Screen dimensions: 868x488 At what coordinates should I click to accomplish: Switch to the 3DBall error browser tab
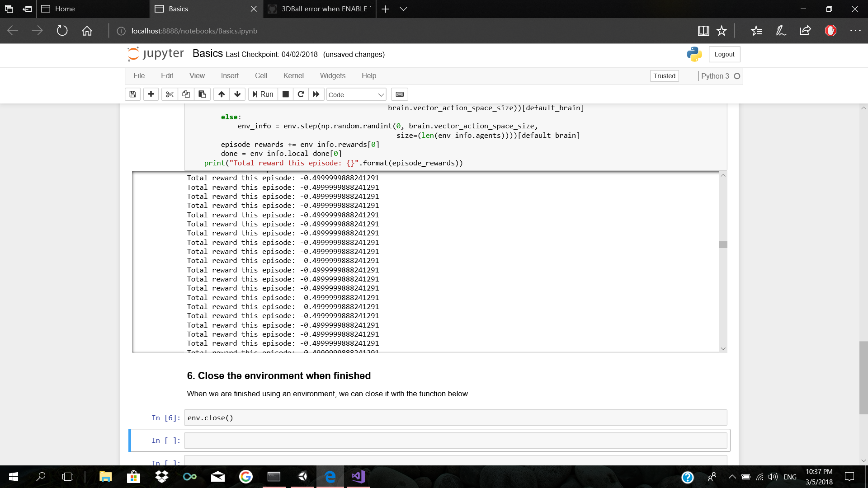pos(319,9)
